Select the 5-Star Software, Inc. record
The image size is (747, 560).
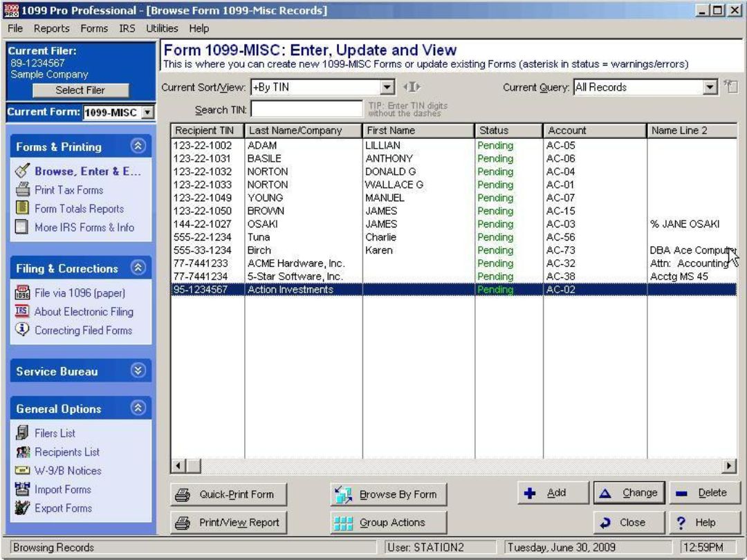click(x=454, y=276)
